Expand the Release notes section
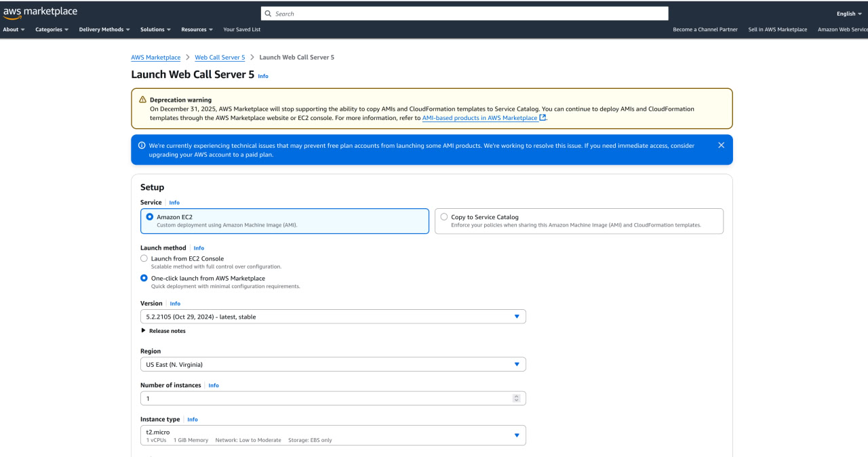This screenshot has height=457, width=868. (x=163, y=331)
